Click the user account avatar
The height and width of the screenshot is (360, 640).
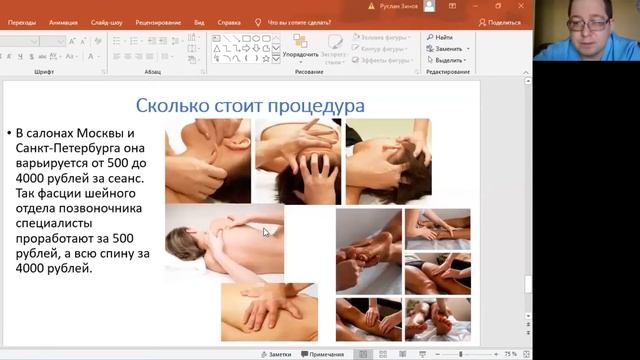[x=429, y=6]
